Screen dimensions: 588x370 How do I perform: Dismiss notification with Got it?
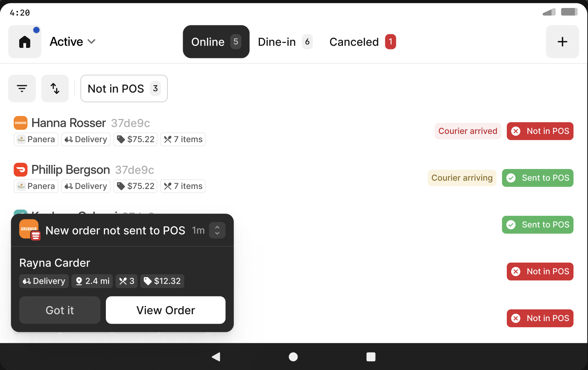pos(60,310)
